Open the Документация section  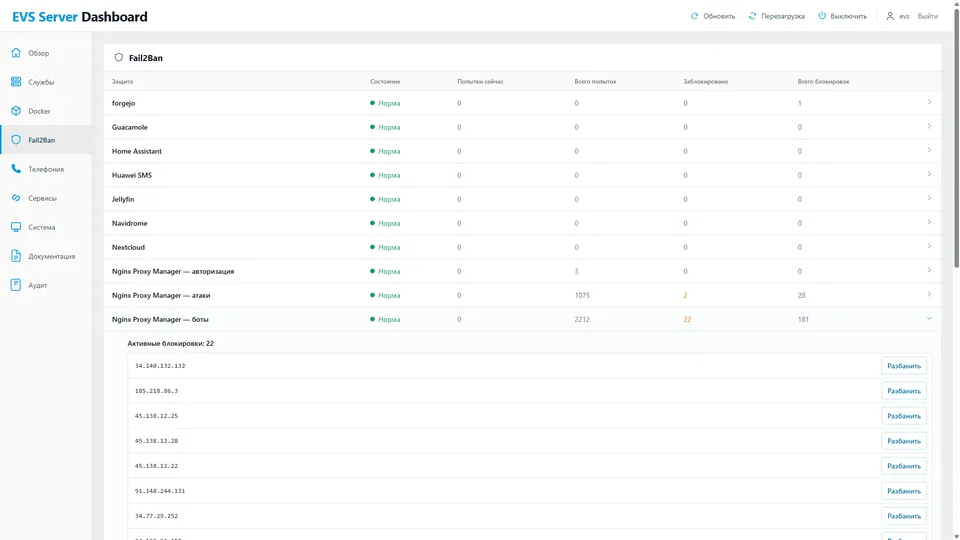tap(46, 256)
